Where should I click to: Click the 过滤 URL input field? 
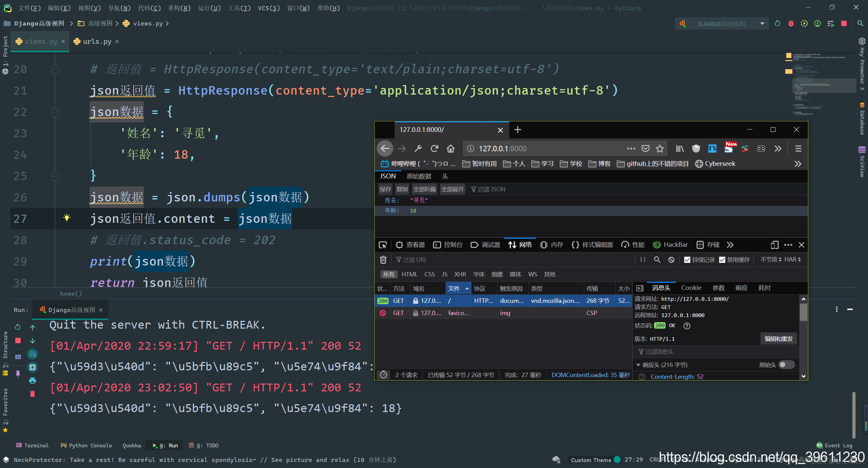click(514, 260)
